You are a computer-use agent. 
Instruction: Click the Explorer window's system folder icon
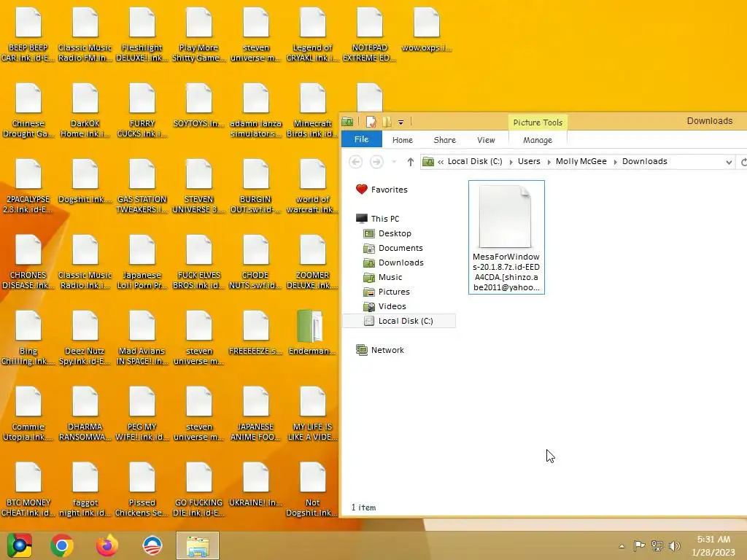[x=347, y=122]
